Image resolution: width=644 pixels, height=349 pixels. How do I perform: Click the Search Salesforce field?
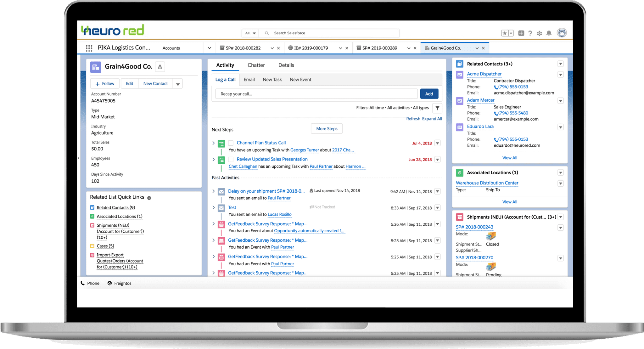click(329, 33)
